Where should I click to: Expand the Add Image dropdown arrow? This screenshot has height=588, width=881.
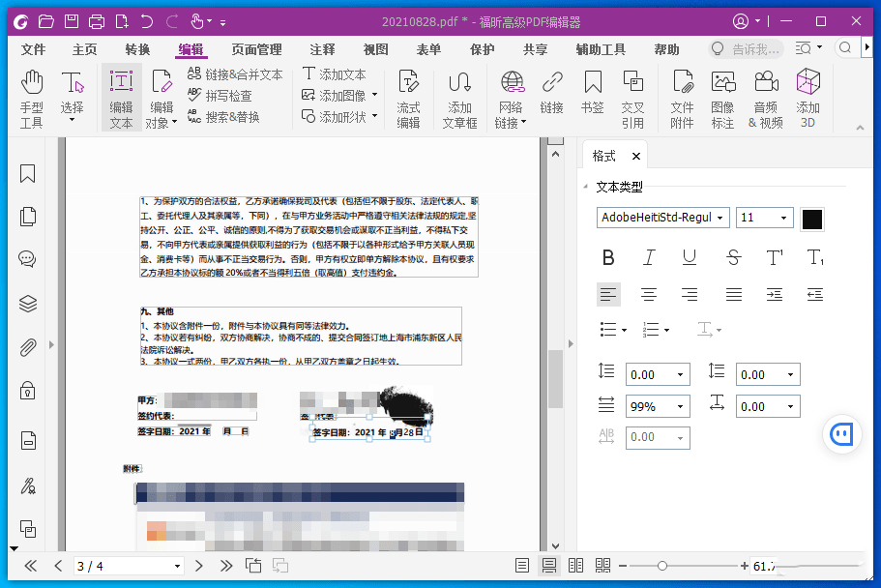pyautogui.click(x=375, y=95)
